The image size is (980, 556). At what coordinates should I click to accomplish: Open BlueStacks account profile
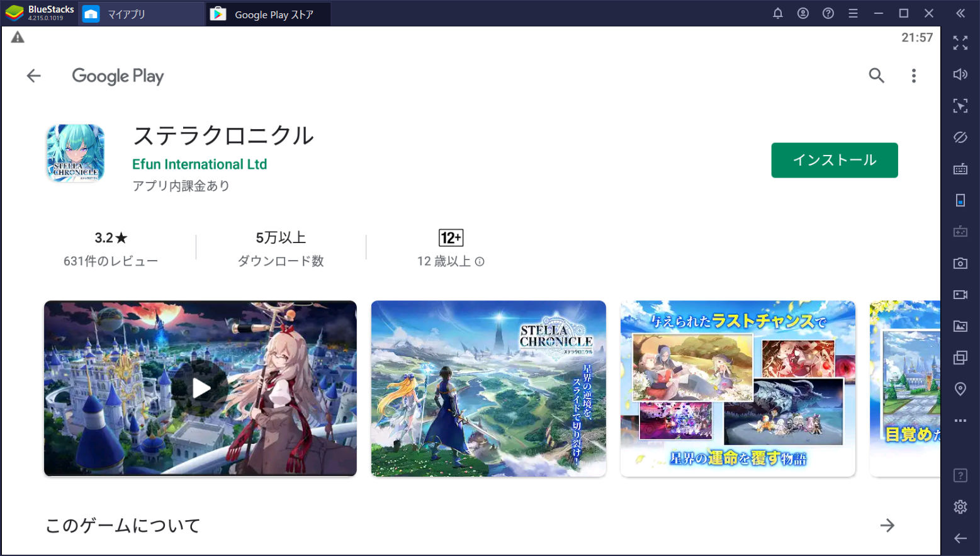click(803, 13)
